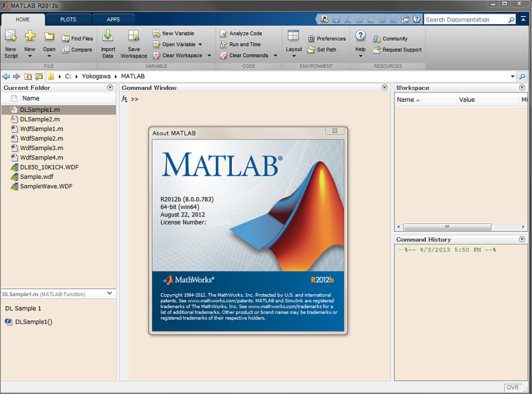Go back using the back arrow
Image resolution: width=532 pixels, height=394 pixels.
point(6,76)
